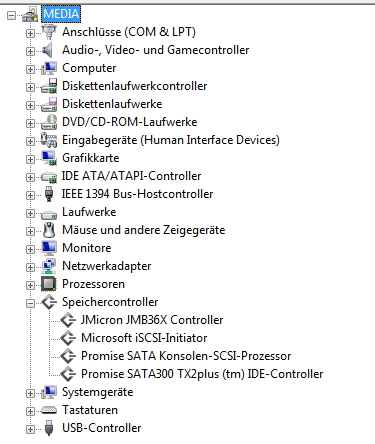The width and height of the screenshot is (375, 444).
Task: Click the Mäuse und andere Zeigegeräte mouse icon
Action: [49, 230]
